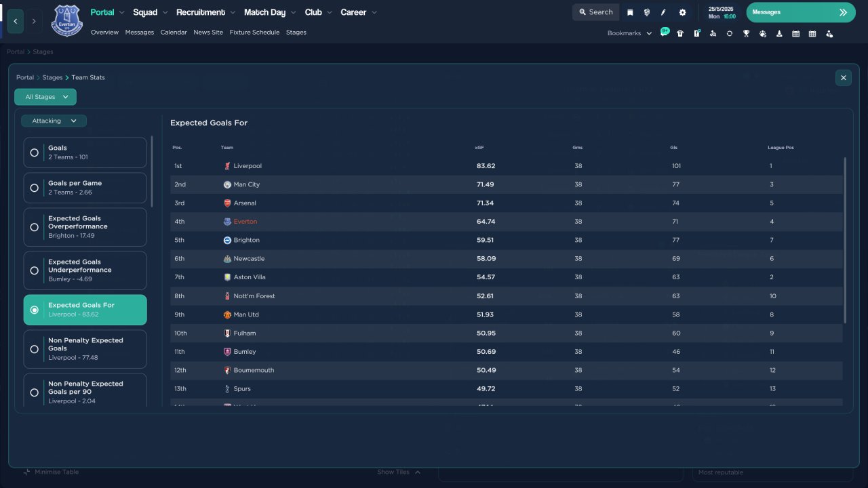This screenshot has width=868, height=488.
Task: Expand the Squad menu chevron
Action: (x=165, y=12)
